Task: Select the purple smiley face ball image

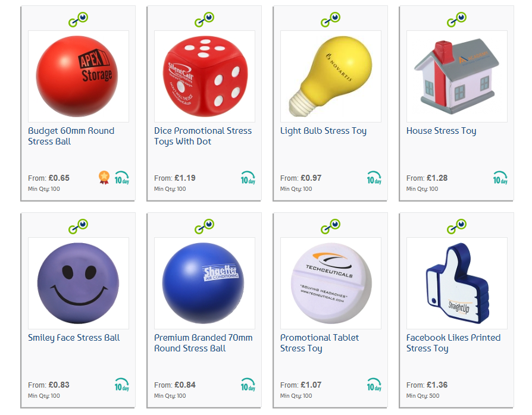Action: [x=79, y=283]
